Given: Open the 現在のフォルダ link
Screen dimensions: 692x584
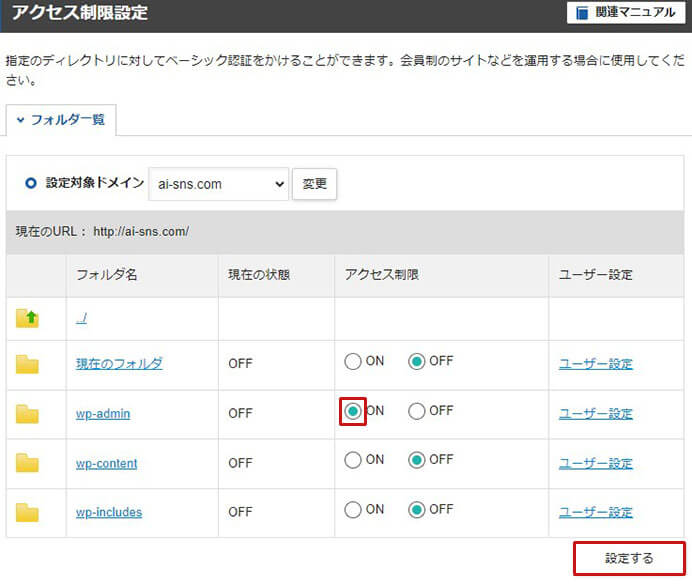Looking at the screenshot, I should (x=119, y=364).
